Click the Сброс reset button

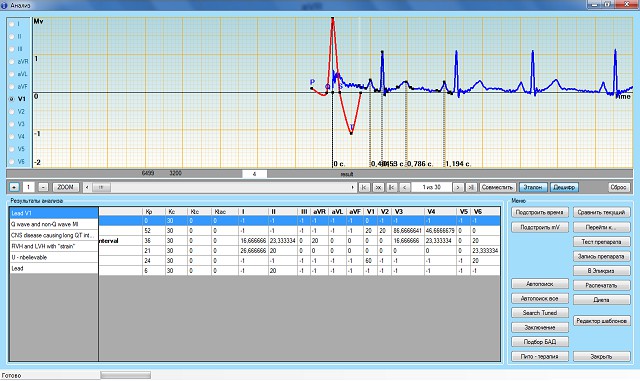pos(618,187)
